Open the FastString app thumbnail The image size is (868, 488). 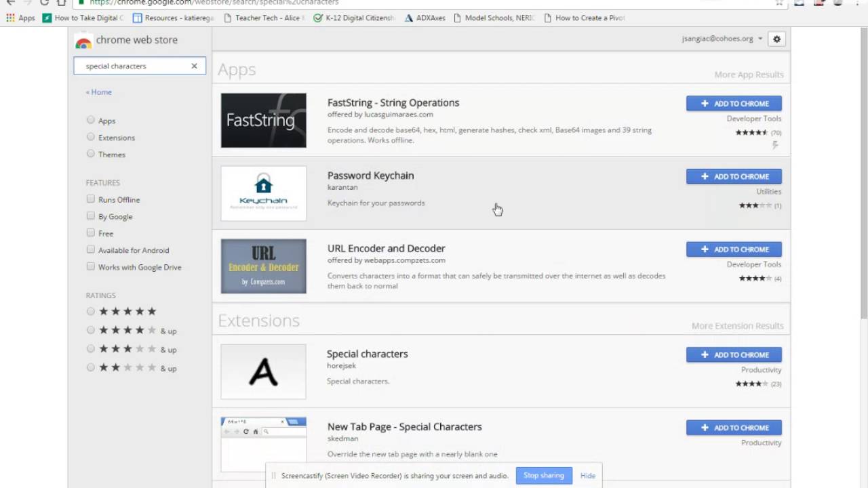click(x=264, y=121)
